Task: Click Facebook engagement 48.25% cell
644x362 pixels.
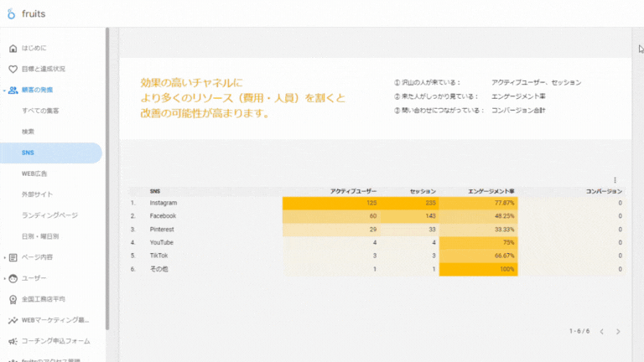Action: pos(478,216)
